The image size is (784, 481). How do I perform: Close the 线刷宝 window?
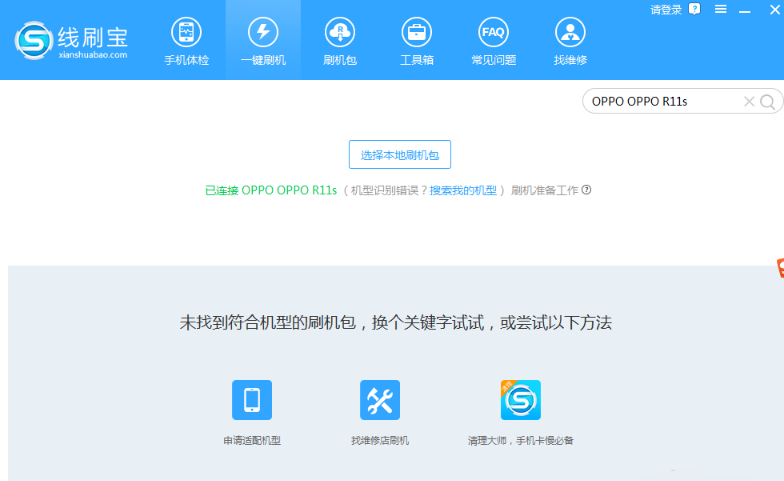point(774,10)
